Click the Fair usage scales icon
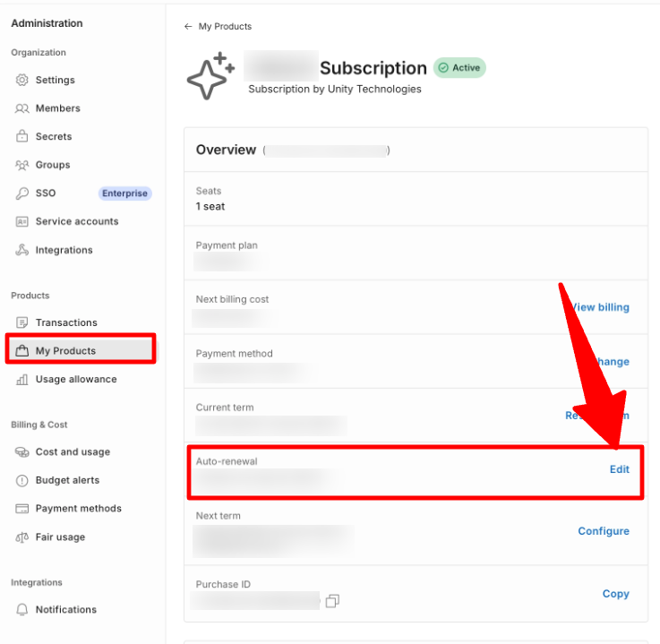Viewport: 660px width, 644px height. point(21,537)
